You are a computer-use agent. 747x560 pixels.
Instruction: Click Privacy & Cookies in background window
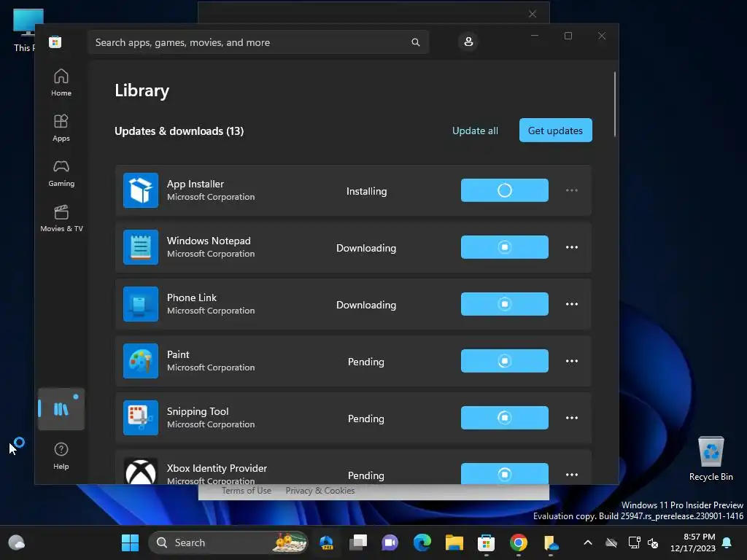pos(320,491)
